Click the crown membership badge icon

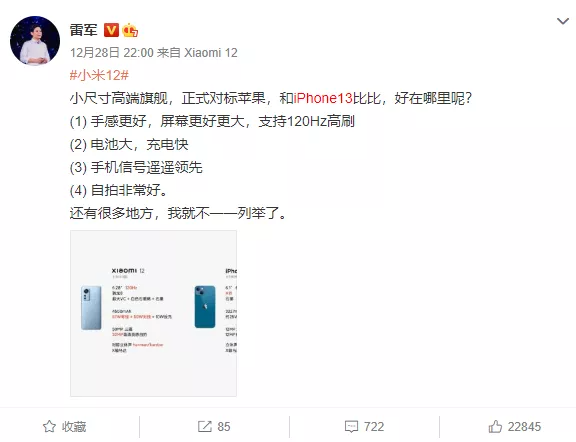click(130, 30)
